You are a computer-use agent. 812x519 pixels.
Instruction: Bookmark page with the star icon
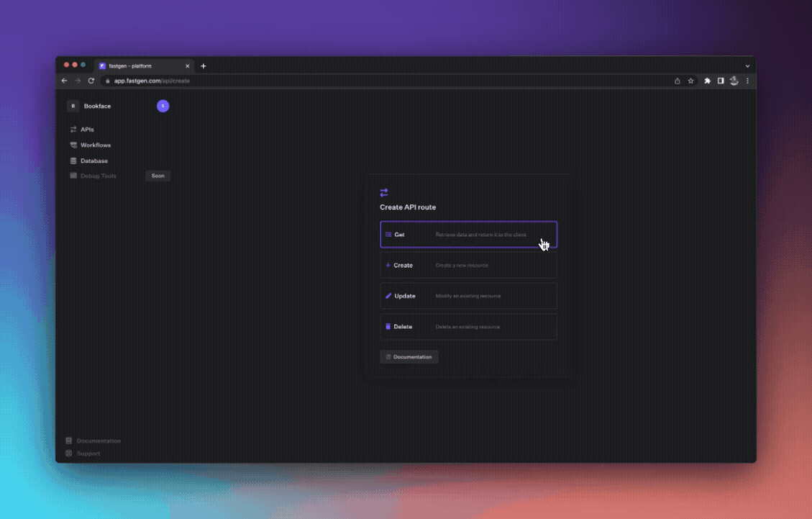click(690, 81)
